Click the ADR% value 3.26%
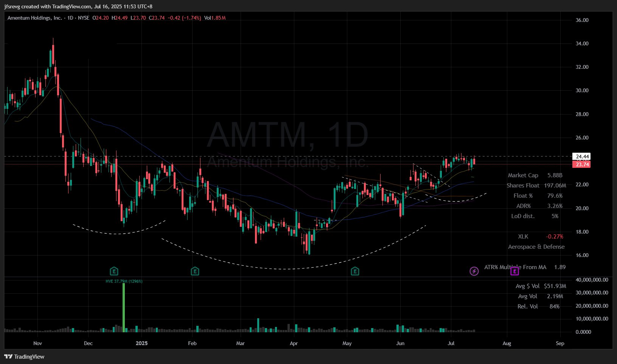 click(555, 206)
